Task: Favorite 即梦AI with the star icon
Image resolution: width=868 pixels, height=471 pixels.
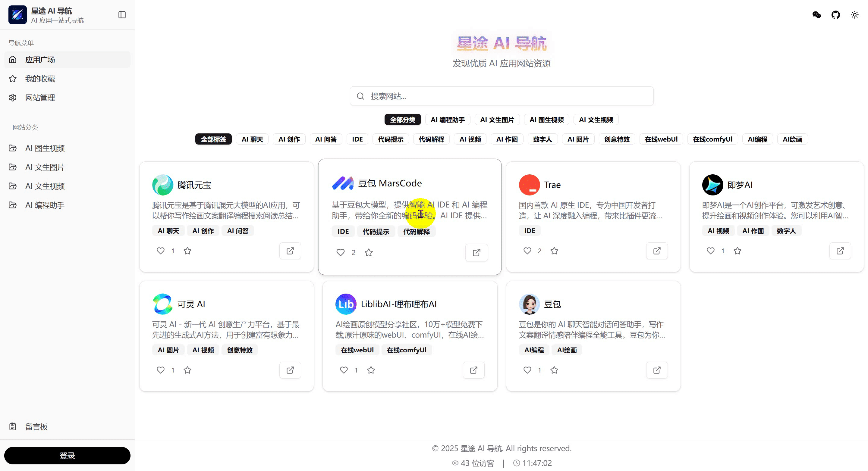Action: (737, 251)
